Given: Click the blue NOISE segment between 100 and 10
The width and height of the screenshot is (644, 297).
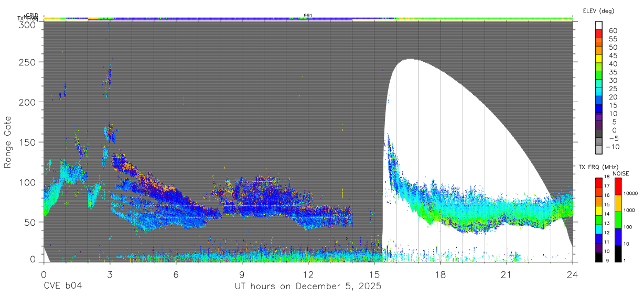Looking at the screenshot, I should tap(618, 237).
